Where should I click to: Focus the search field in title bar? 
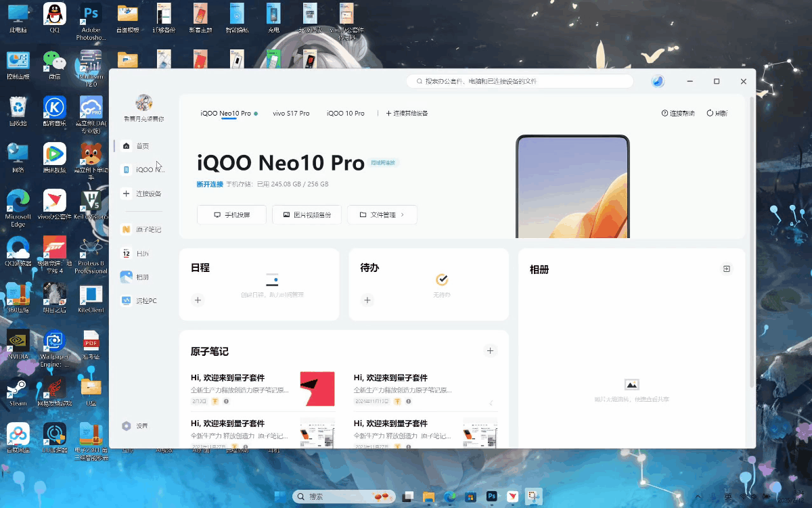tap(520, 81)
